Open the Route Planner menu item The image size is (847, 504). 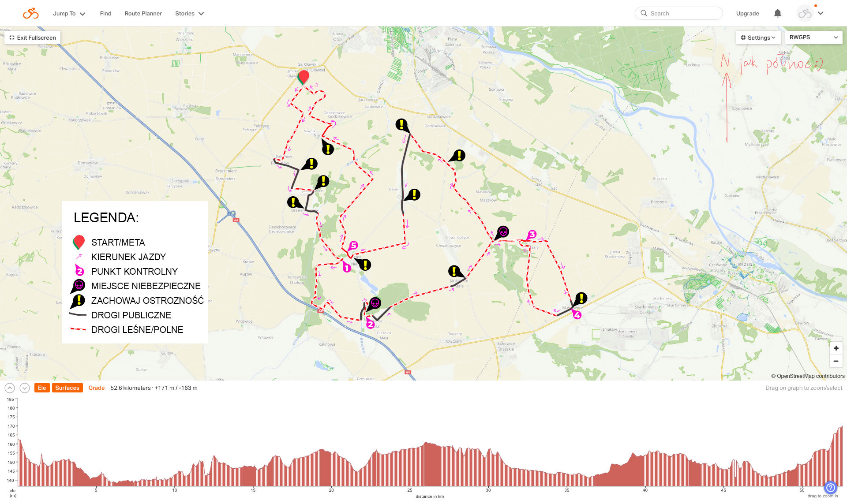pyautogui.click(x=143, y=14)
